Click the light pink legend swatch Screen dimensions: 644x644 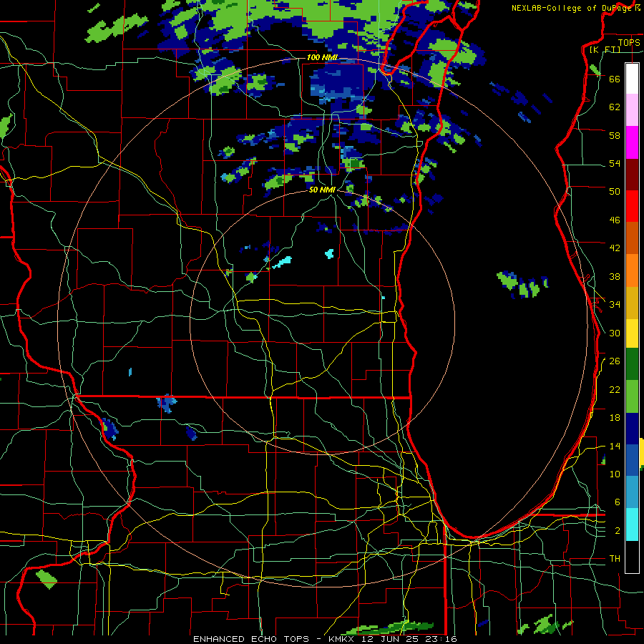point(632,109)
